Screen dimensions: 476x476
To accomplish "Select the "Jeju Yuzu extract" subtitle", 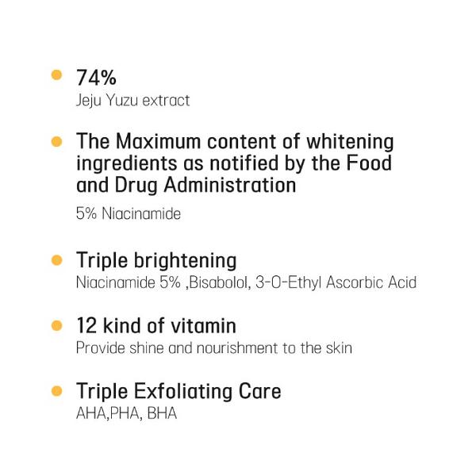I will coord(132,101).
